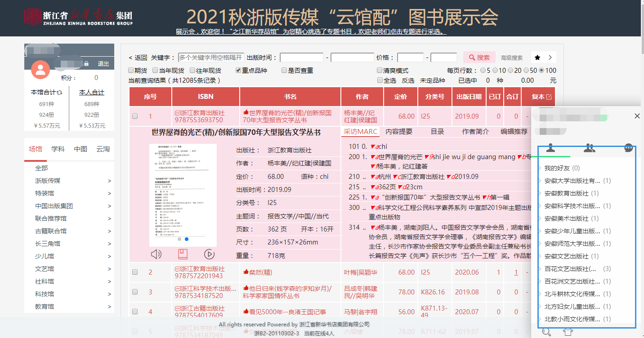Viewport: 644px width, 338px height.
Task: Click 反选 invert selection link
Action: [x=408, y=80]
